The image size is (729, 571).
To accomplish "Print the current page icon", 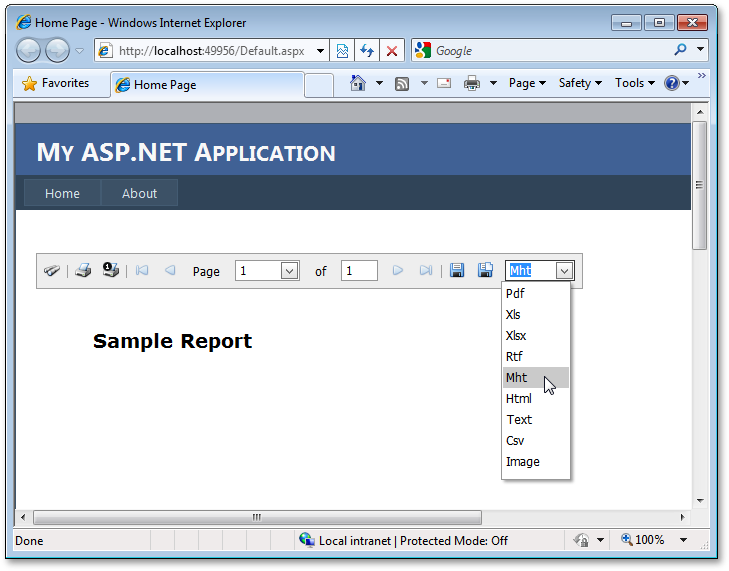I will click(x=111, y=270).
